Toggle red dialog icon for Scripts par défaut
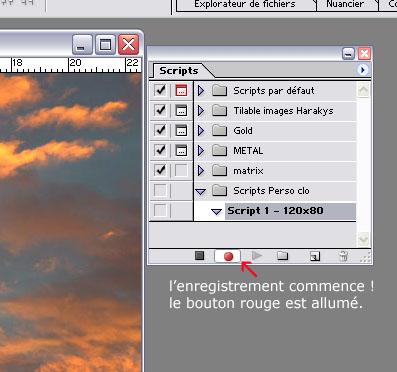 coord(181,91)
